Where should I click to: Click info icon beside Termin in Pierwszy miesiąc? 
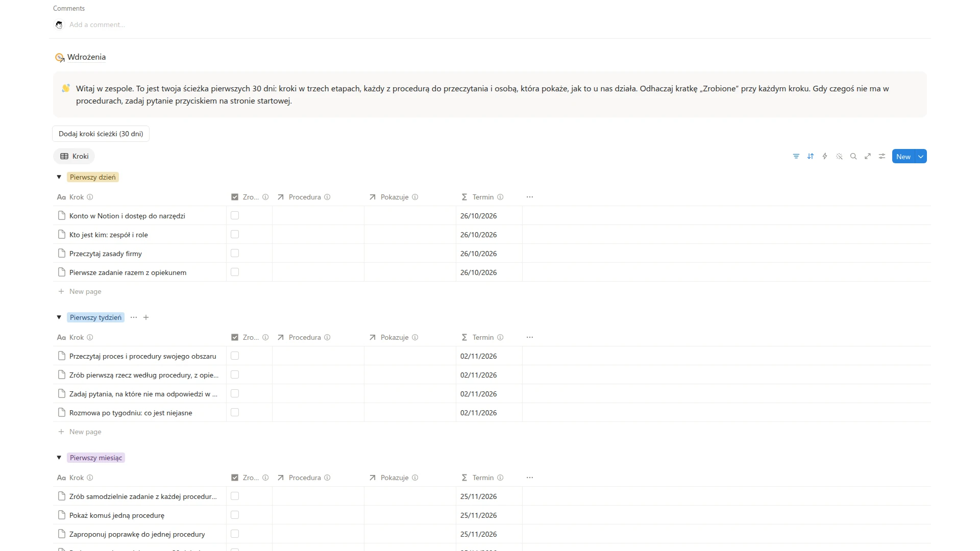coord(500,478)
